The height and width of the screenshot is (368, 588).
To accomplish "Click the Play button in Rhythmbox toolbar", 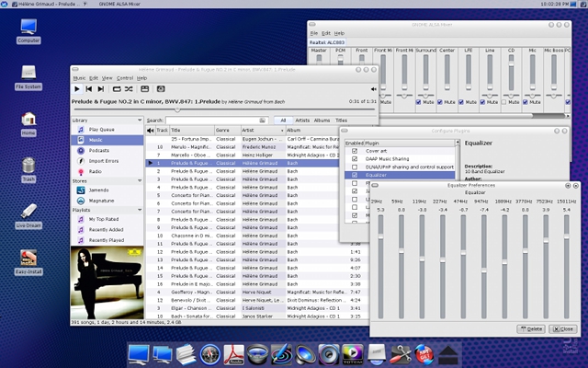I will click(x=77, y=89).
